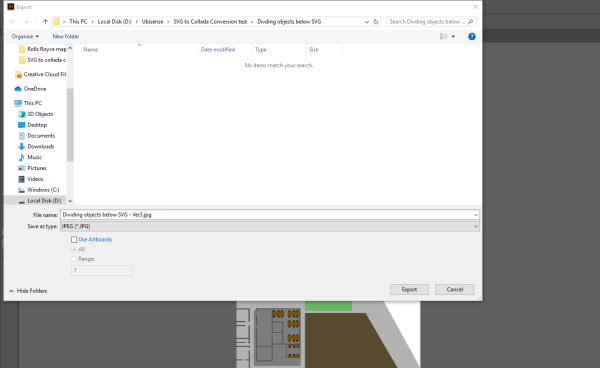Expand address bar history dropdown
Image resolution: width=600 pixels, height=368 pixels.
pyautogui.click(x=367, y=22)
